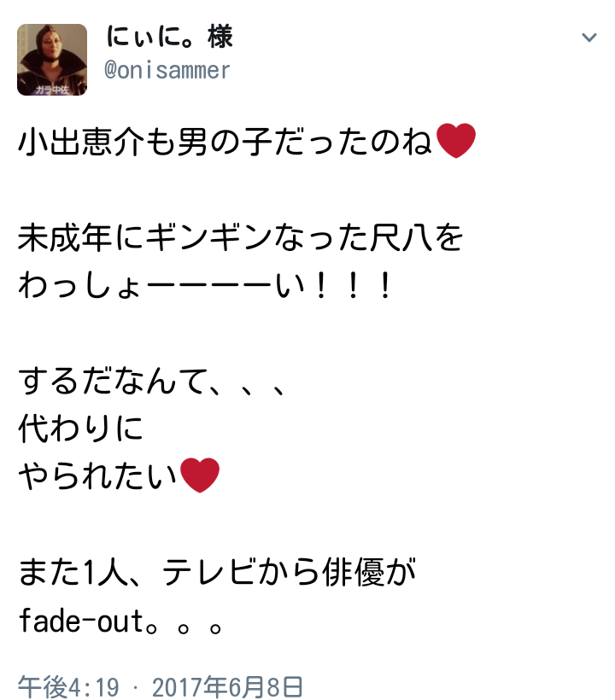The width and height of the screenshot is (615, 700).
Task: Click the line するだなんて、、、
Action: point(151,382)
